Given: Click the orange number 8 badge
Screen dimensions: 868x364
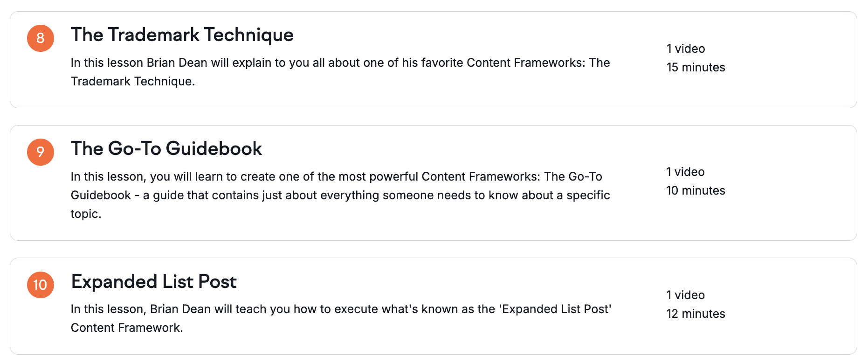Looking at the screenshot, I should (x=41, y=38).
